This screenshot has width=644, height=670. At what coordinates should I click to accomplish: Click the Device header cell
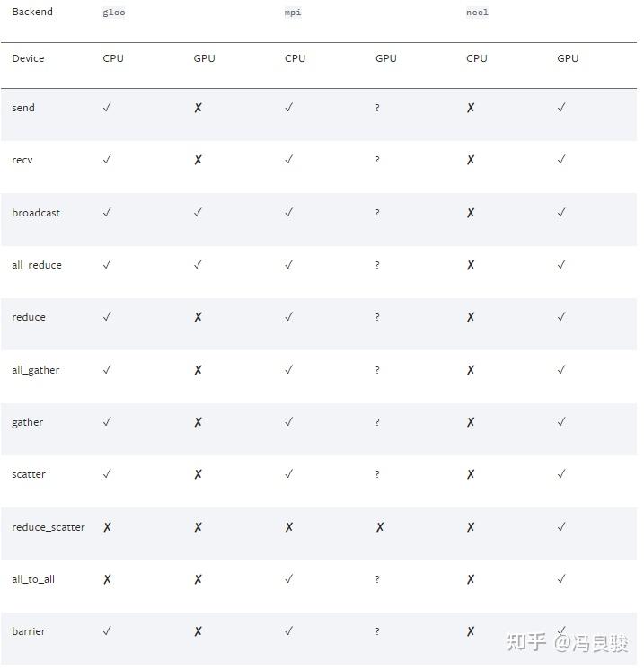(28, 58)
